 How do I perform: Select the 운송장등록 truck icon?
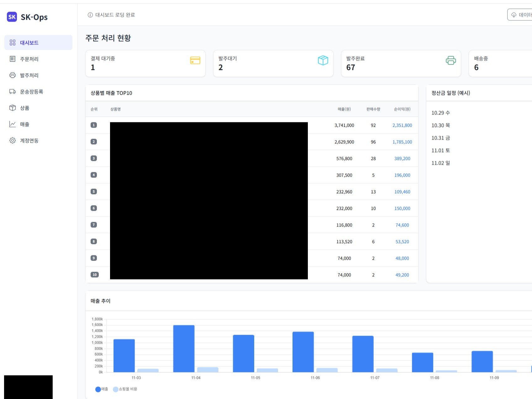(13, 92)
